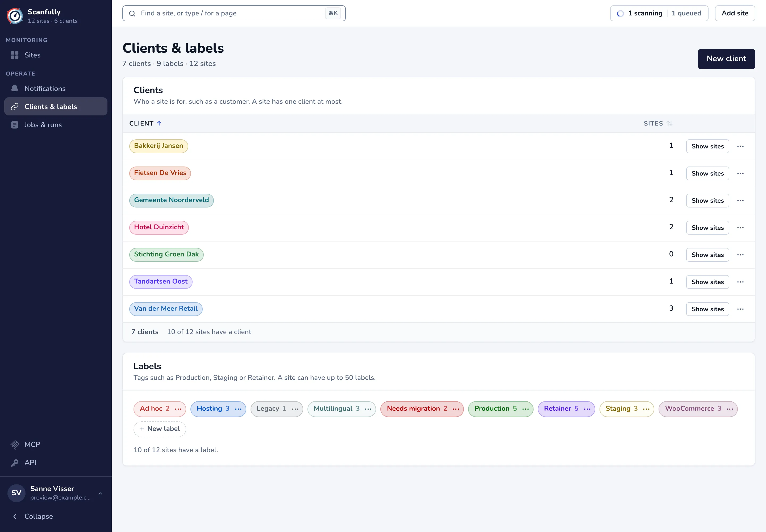
Task: Show sites for Bakkerij Jansen
Action: pyautogui.click(x=707, y=146)
